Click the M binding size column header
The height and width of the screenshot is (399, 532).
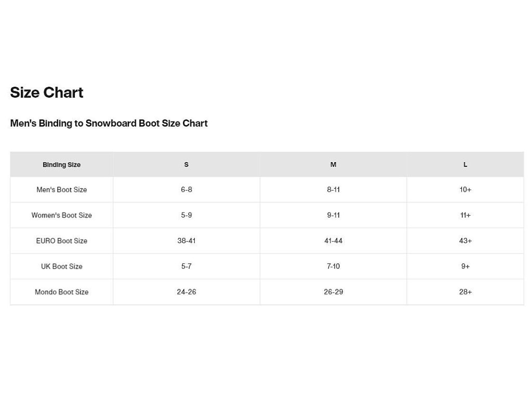333,165
